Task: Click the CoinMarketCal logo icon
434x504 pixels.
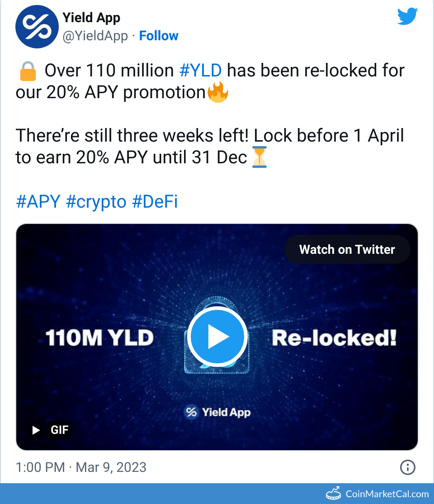Action: point(334,493)
